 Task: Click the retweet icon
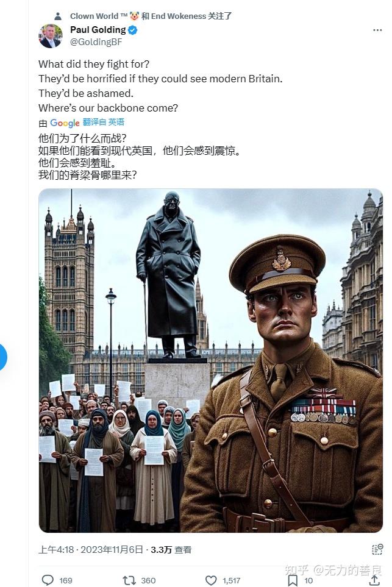coord(129,580)
